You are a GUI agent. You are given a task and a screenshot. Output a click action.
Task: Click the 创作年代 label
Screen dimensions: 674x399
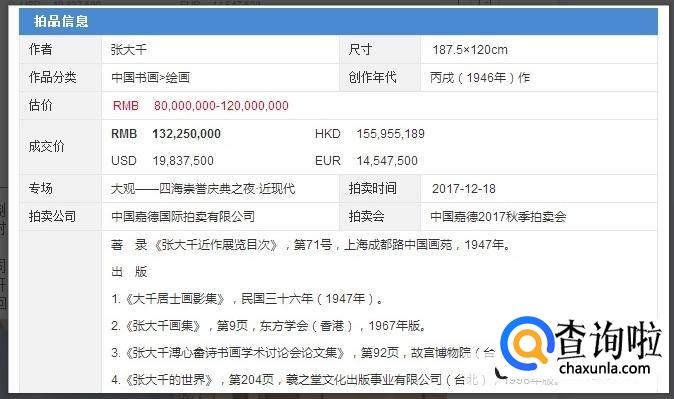[372, 77]
